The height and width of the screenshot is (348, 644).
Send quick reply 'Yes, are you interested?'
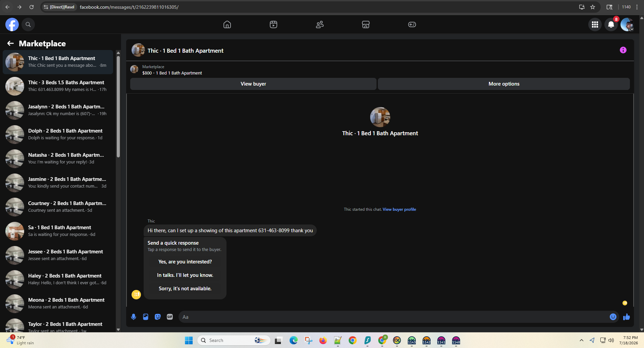(x=185, y=262)
